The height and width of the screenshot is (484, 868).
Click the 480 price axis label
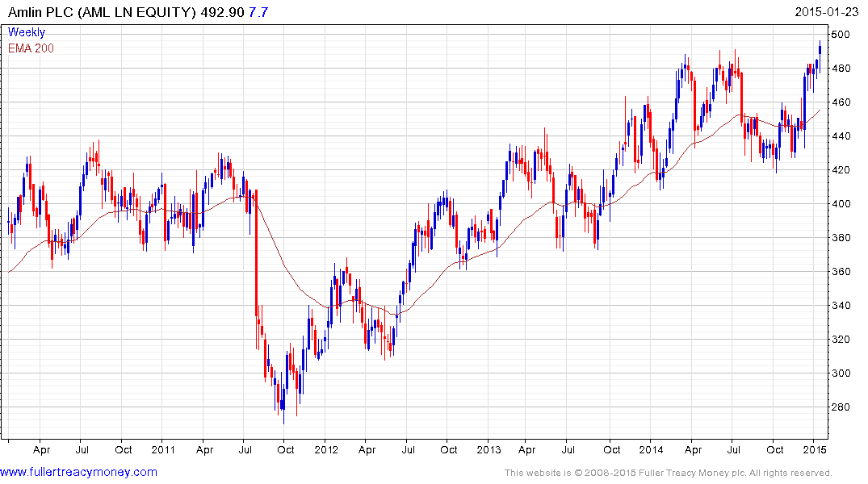pyautogui.click(x=841, y=69)
